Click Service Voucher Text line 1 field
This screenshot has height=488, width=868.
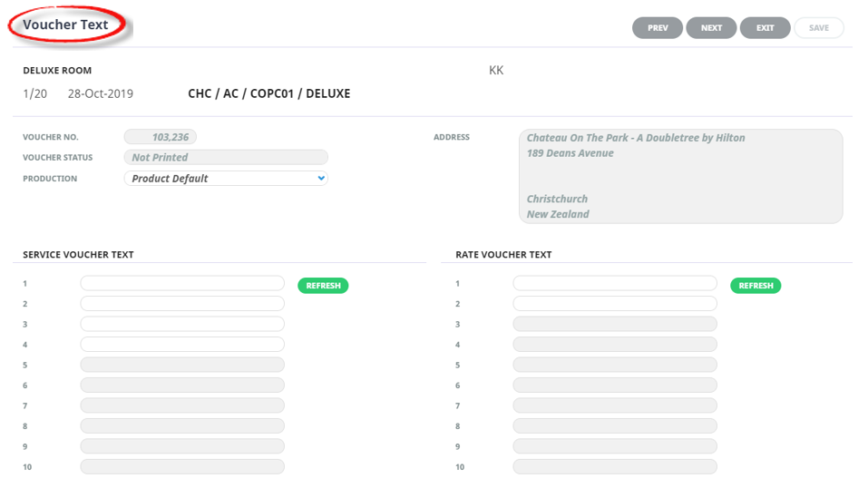[x=182, y=284]
